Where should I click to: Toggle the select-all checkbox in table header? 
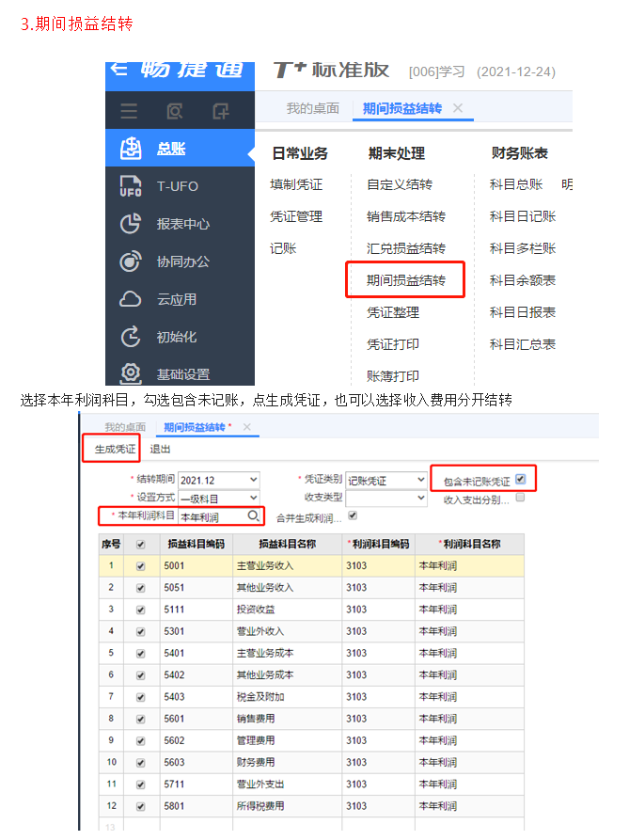141,545
